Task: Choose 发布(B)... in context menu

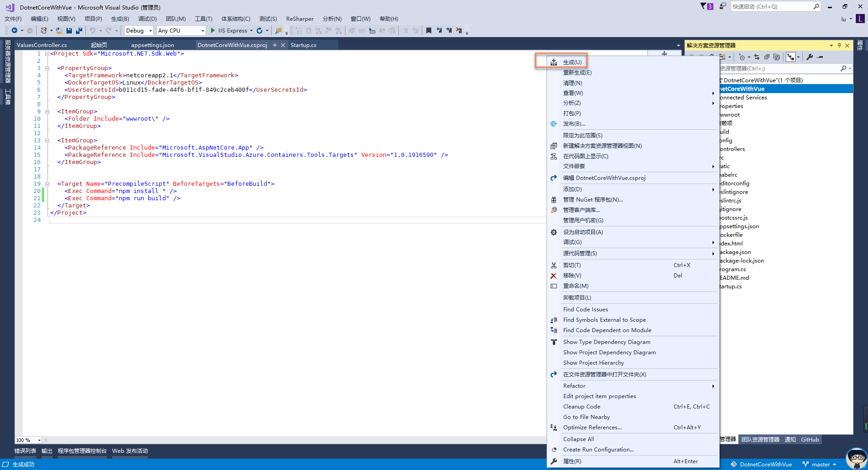Action: point(633,124)
